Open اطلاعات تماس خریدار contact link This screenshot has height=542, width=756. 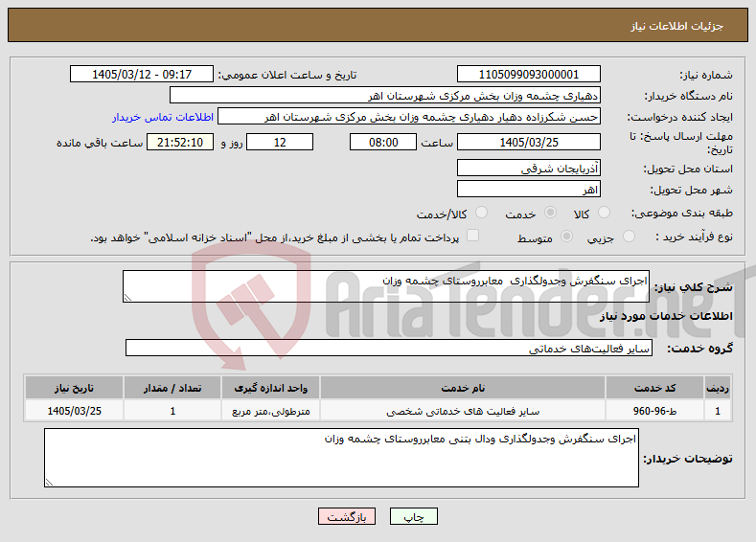pyautogui.click(x=163, y=117)
